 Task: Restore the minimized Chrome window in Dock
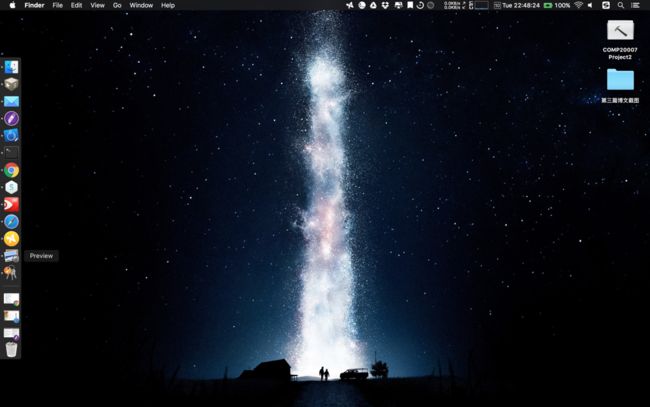coord(11,299)
